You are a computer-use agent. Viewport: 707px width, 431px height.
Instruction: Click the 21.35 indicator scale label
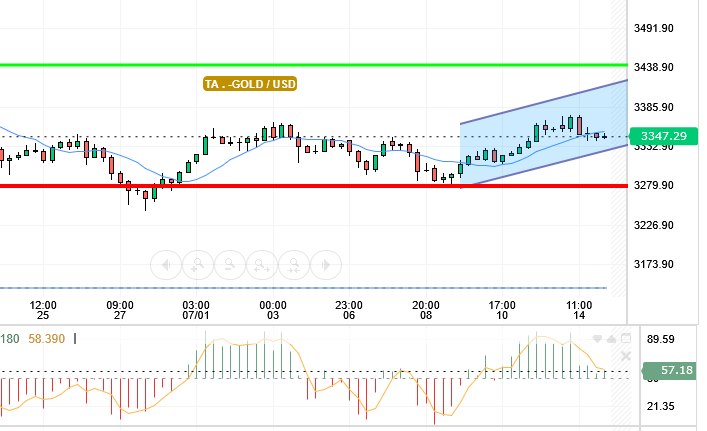point(661,407)
